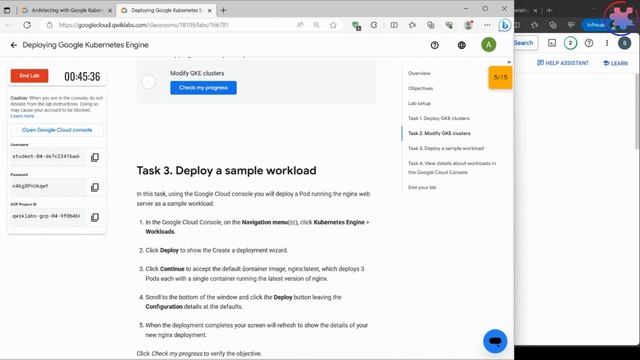Open Settings and more ellipsis menu
Screen dimensions: 640x360
tap(487, 25)
